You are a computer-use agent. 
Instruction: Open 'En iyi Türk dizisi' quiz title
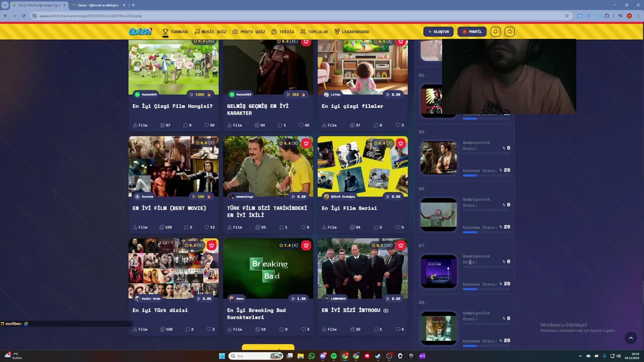pyautogui.click(x=160, y=310)
